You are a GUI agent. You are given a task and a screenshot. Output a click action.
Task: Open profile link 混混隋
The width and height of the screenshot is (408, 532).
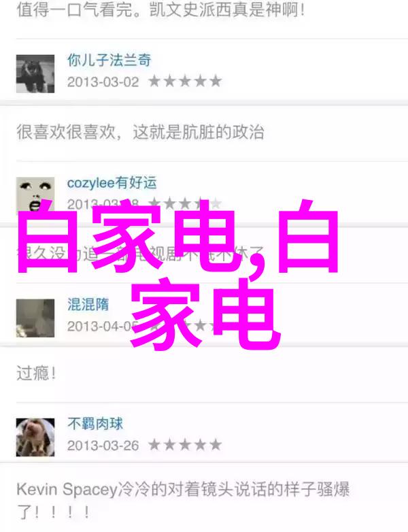pyautogui.click(x=88, y=304)
